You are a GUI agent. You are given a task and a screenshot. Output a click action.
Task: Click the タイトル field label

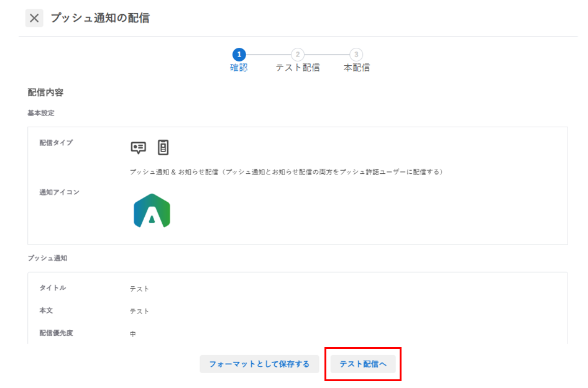(x=52, y=287)
